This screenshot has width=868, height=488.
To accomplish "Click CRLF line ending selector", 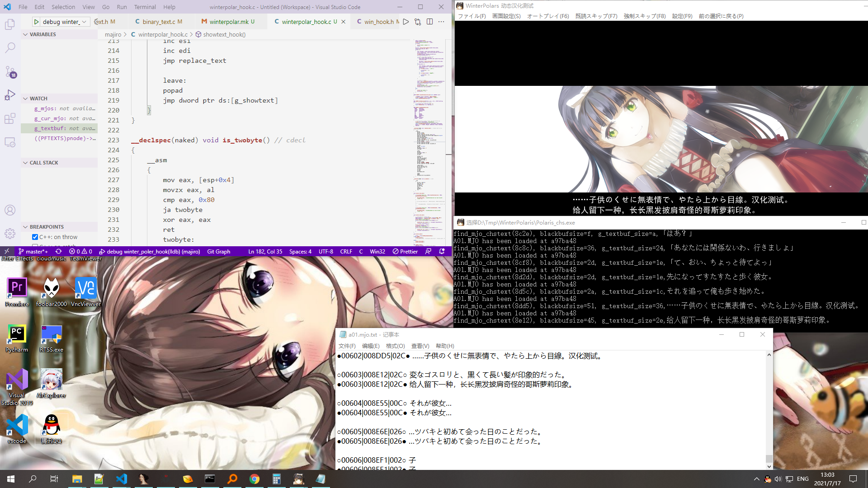I will pos(346,252).
